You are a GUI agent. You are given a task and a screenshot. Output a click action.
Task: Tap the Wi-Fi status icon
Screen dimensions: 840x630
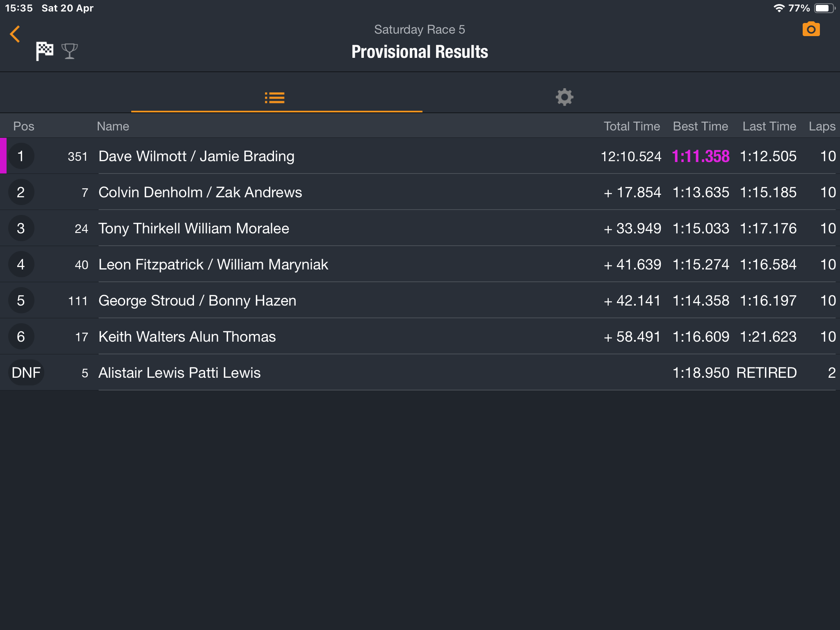pyautogui.click(x=778, y=8)
